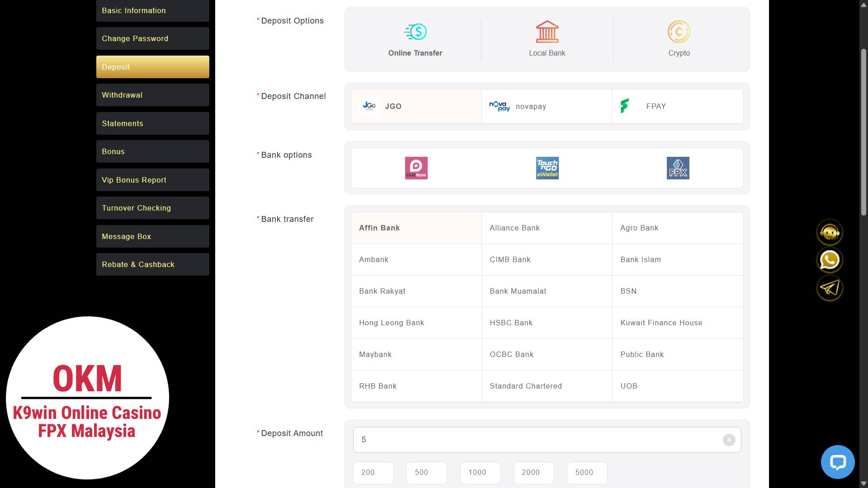Open the Bonus sidebar item
The width and height of the screenshot is (868, 488).
[x=153, y=151]
